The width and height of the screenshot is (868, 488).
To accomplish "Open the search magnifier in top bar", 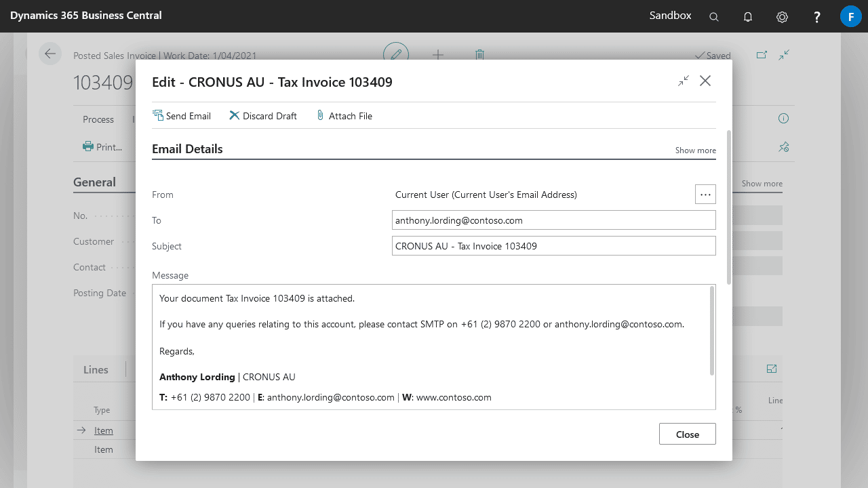I will (714, 17).
